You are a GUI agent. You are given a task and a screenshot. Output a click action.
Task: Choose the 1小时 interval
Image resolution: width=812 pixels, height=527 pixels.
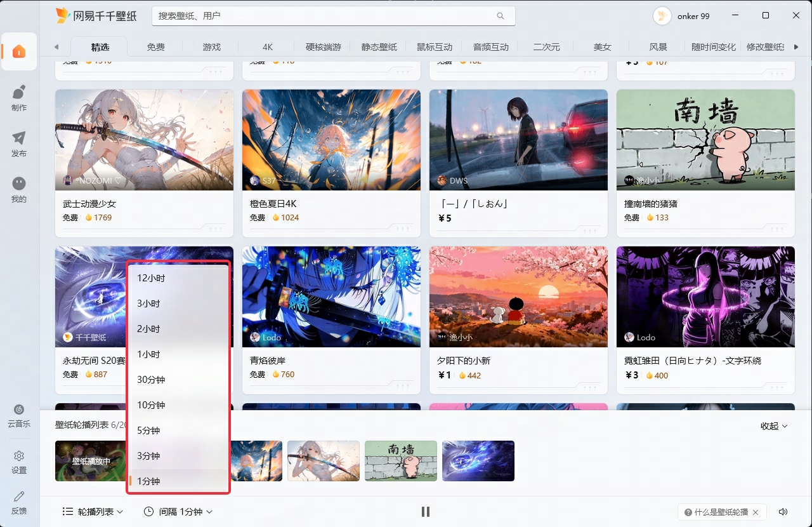(x=178, y=354)
